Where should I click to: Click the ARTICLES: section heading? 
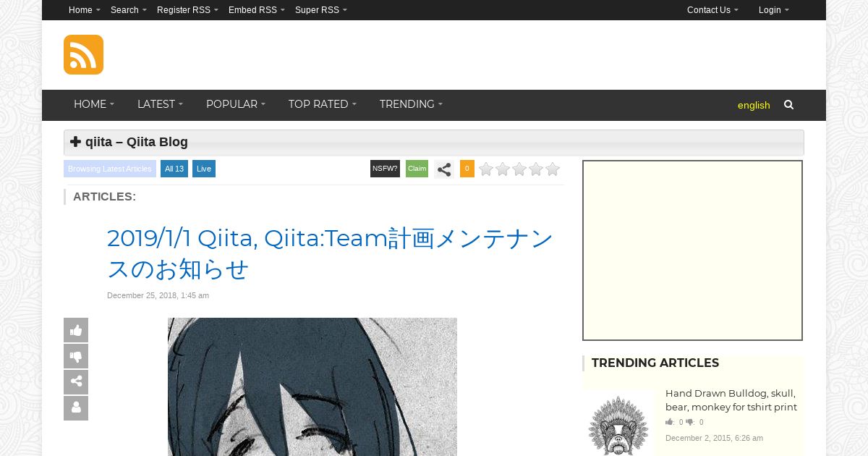click(104, 196)
